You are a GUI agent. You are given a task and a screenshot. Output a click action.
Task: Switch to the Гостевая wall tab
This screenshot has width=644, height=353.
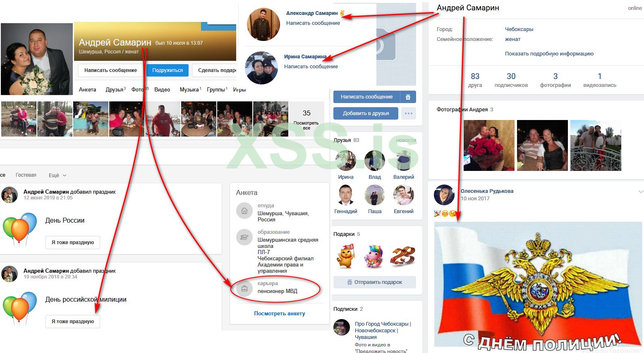tap(26, 175)
